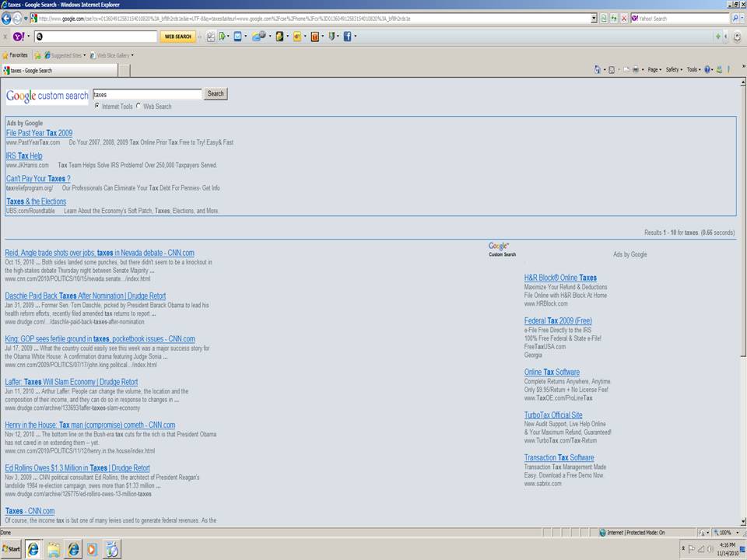Open 'Reid, Angle trade shots' CNN result
The image size is (747, 560).
click(x=100, y=253)
